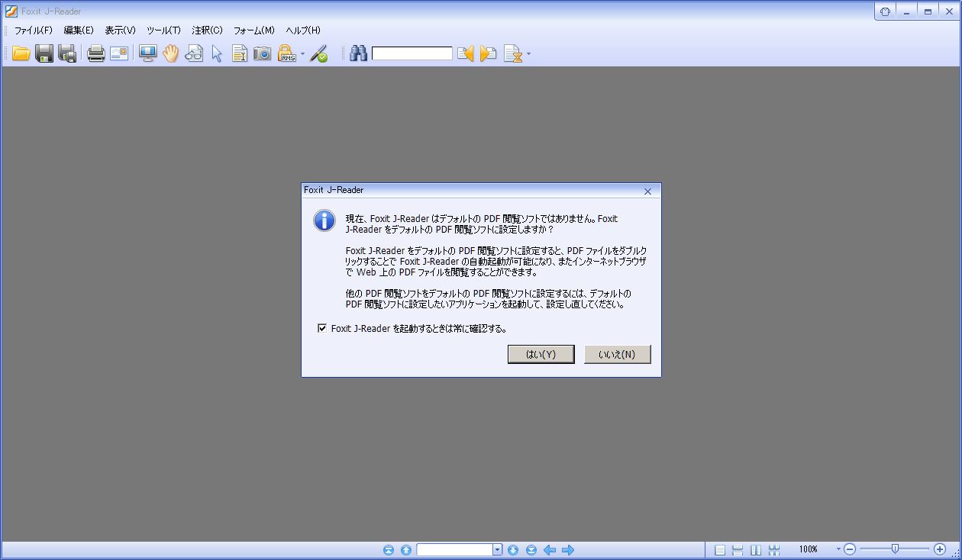Click the page number input field
Screen dimensions: 962x560
point(454,549)
